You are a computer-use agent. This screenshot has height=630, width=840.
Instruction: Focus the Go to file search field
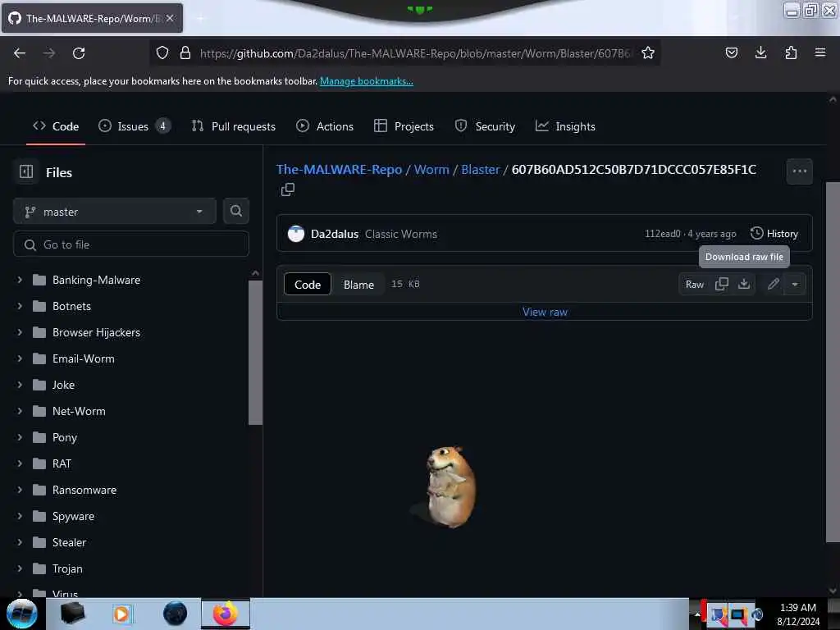point(130,244)
